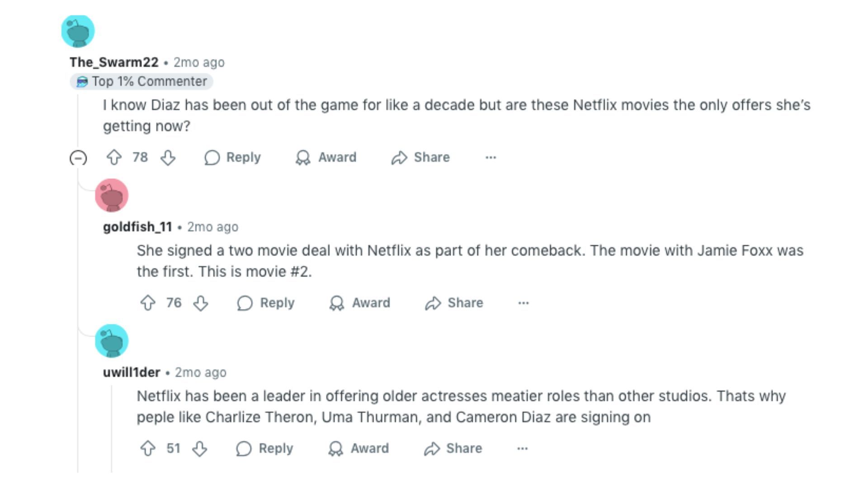Click The_Swarm22's avatar icon
The width and height of the screenshot is (868, 488).
[x=78, y=31]
